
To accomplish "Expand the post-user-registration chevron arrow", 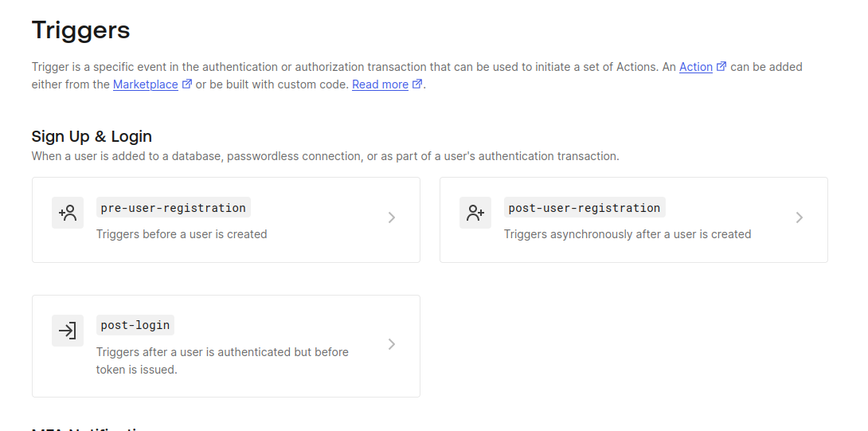I will (x=799, y=217).
